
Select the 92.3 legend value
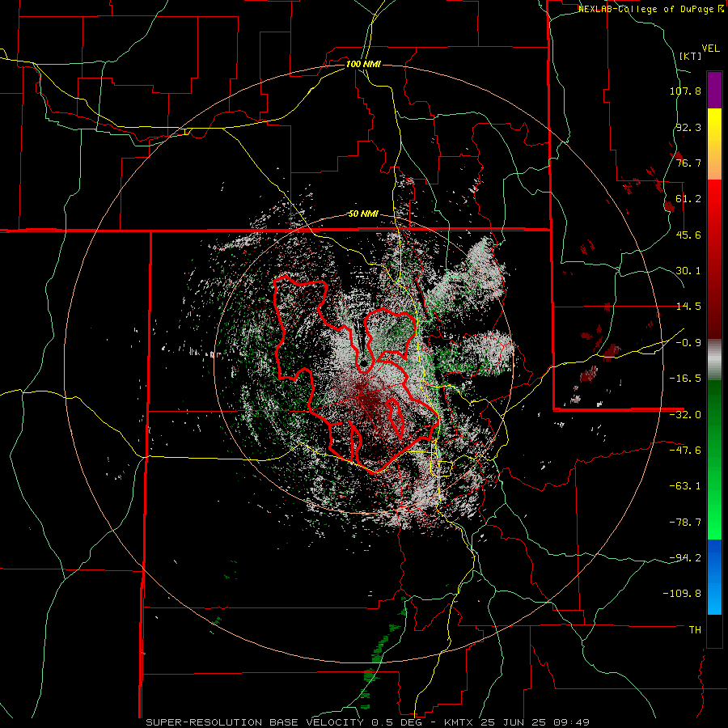coord(688,127)
